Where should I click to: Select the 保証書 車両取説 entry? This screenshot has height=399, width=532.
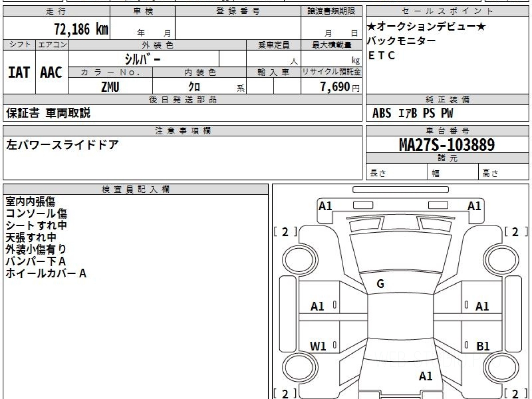48,113
